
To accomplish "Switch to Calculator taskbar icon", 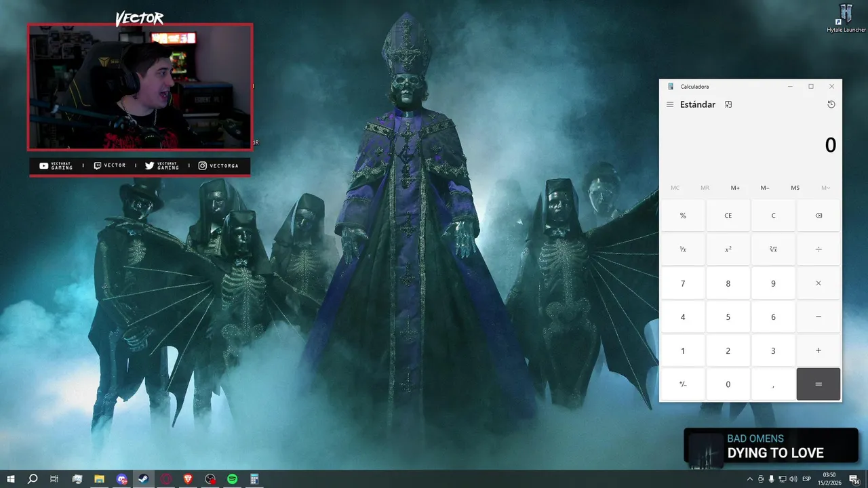I will tap(255, 479).
